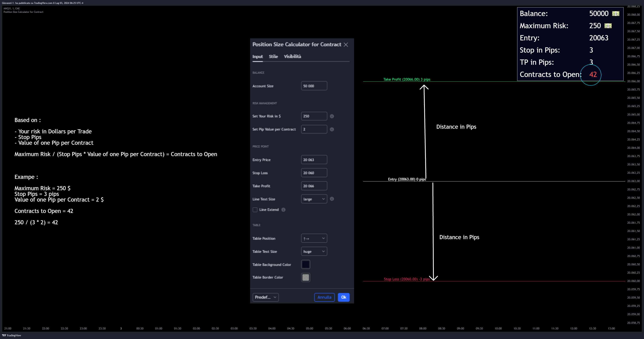This screenshot has width=644, height=339.
Task: Click the Entry (20063.00) line label
Action: tap(407, 179)
